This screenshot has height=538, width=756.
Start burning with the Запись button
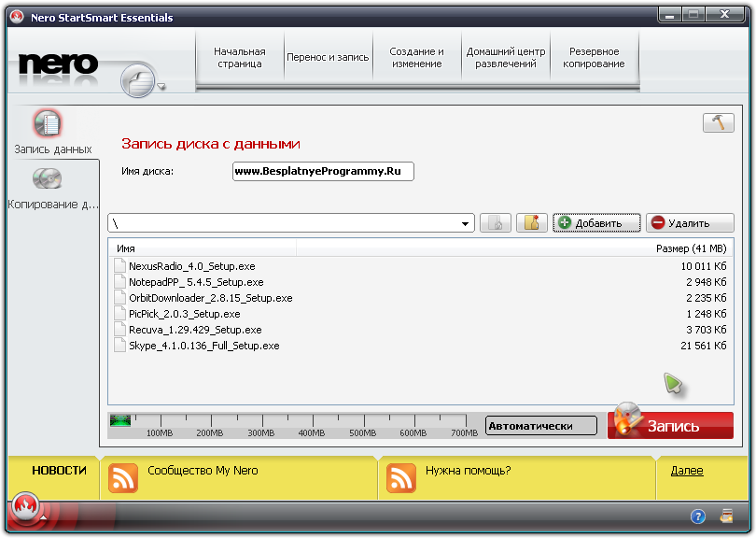[x=671, y=425]
